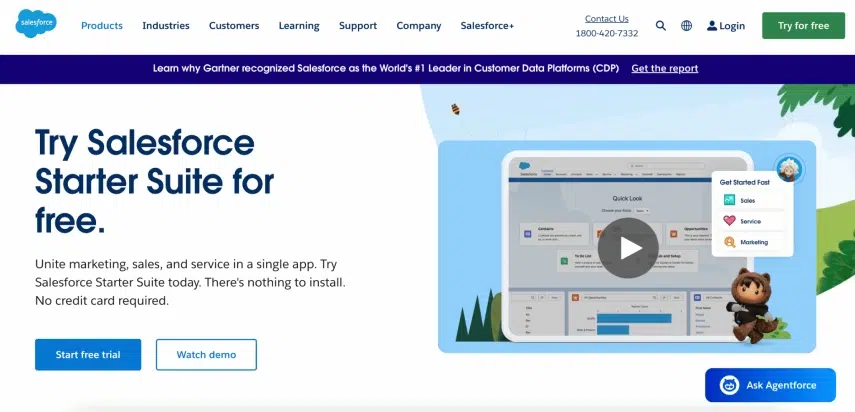
Task: Click the Astro mascot character
Action: [x=751, y=305]
